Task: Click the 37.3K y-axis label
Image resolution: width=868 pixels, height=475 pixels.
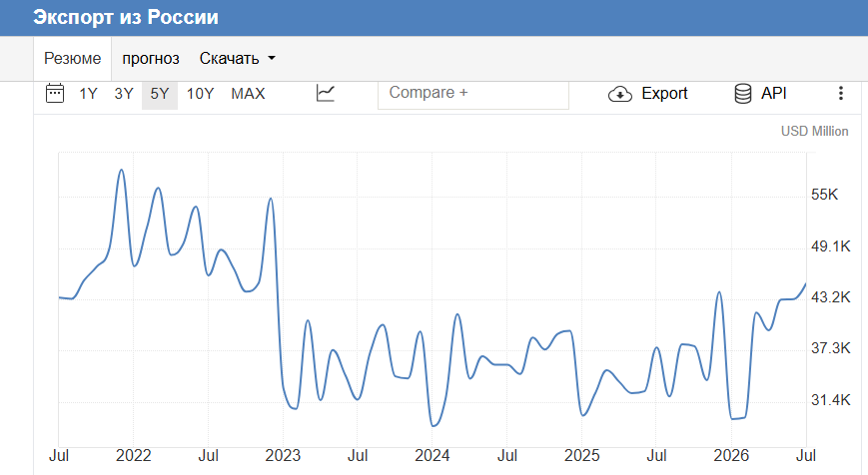Action: 830,348
